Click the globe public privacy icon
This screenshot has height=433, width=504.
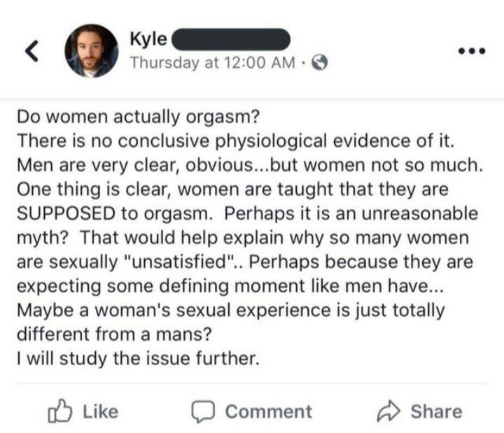[x=319, y=62]
